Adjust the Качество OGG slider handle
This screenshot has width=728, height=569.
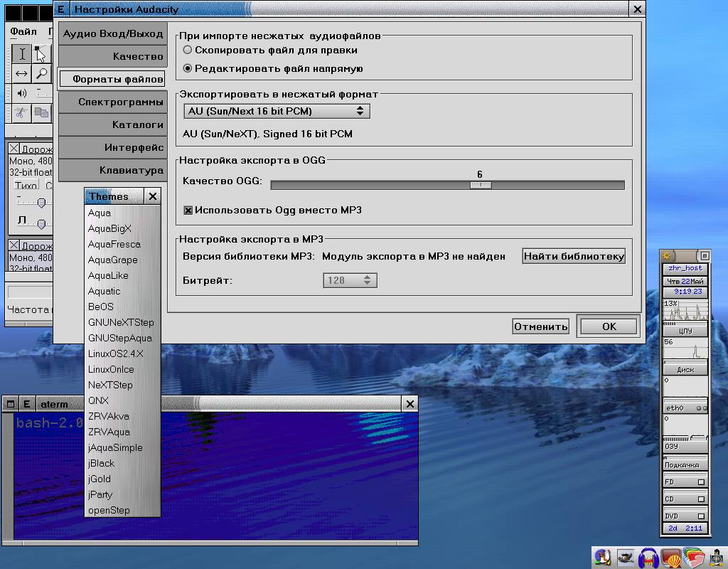click(481, 185)
